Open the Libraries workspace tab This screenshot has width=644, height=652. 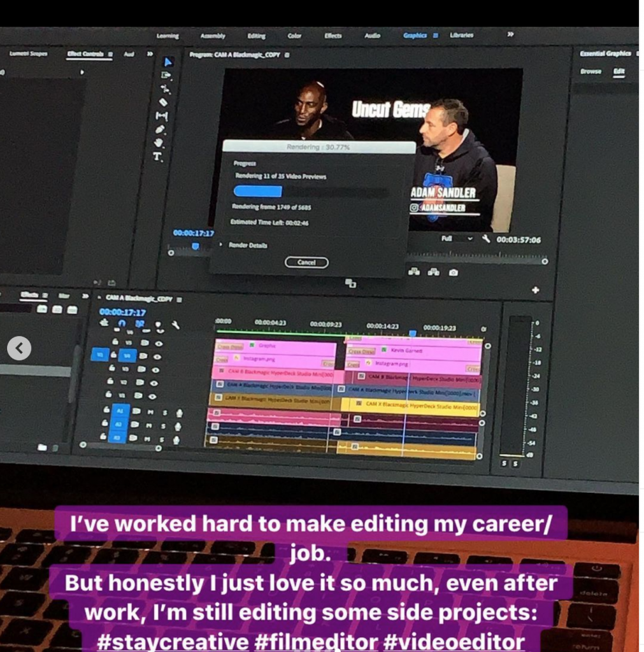pos(461,35)
